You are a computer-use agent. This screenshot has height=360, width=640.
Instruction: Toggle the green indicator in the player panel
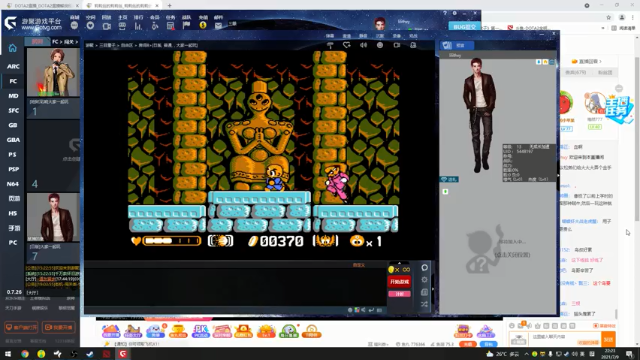pos(445,191)
